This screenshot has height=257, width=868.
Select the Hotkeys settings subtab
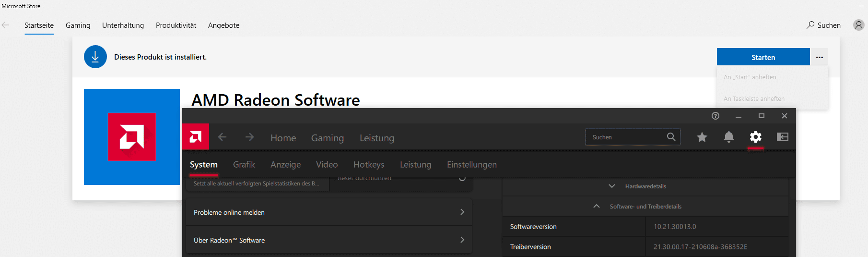coord(369,165)
